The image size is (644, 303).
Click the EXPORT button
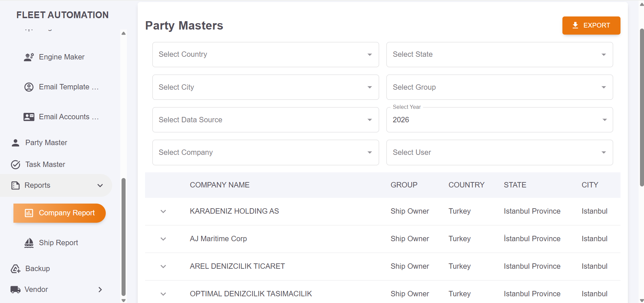[591, 25]
